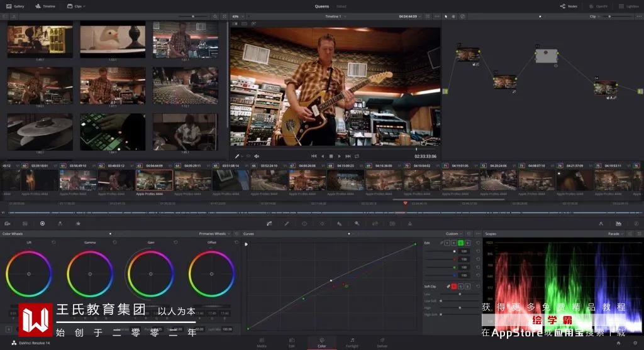This screenshot has height=350, width=644.
Task: Adjust the node graph zoom slider
Action: coord(618,16)
